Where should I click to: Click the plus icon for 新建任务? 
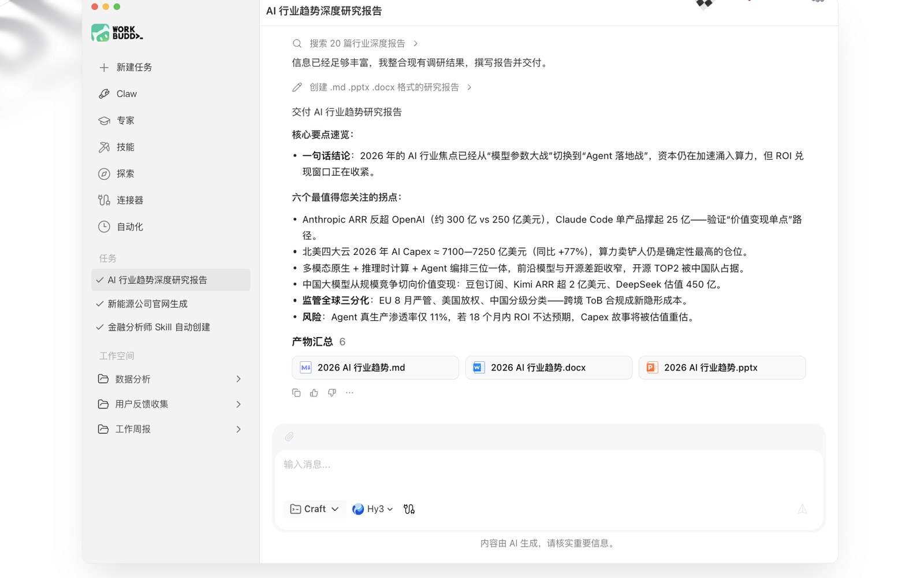click(x=104, y=68)
